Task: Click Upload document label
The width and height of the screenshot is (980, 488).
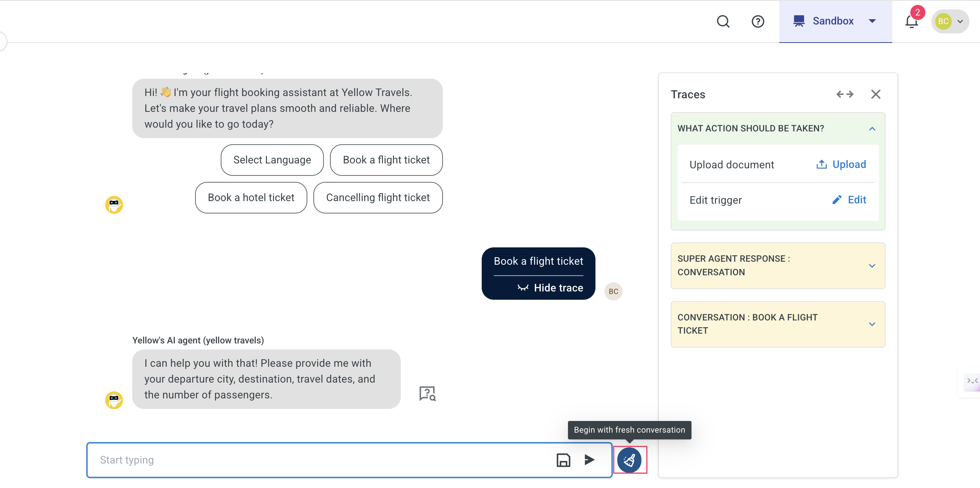Action: [x=731, y=165]
